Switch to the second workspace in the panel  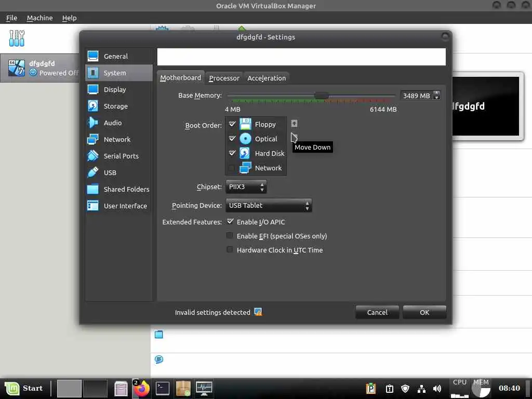pyautogui.click(x=96, y=389)
